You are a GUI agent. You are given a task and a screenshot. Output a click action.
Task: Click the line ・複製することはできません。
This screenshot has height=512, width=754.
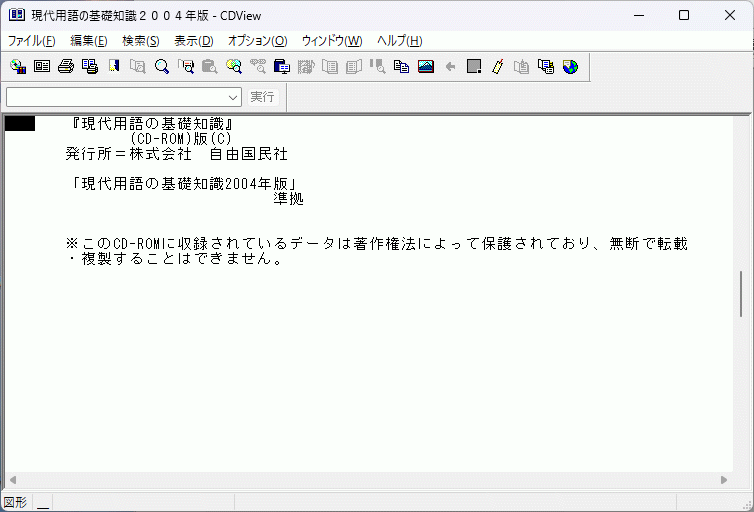175,258
